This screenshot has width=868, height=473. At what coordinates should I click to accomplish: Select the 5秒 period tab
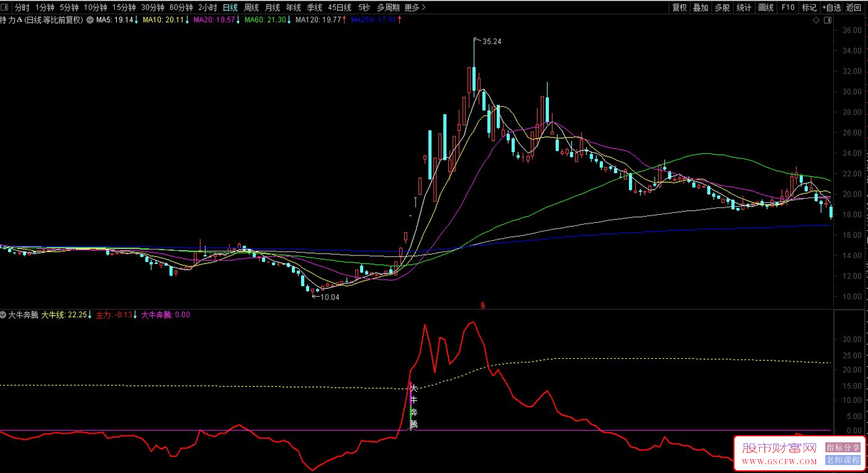pyautogui.click(x=363, y=8)
